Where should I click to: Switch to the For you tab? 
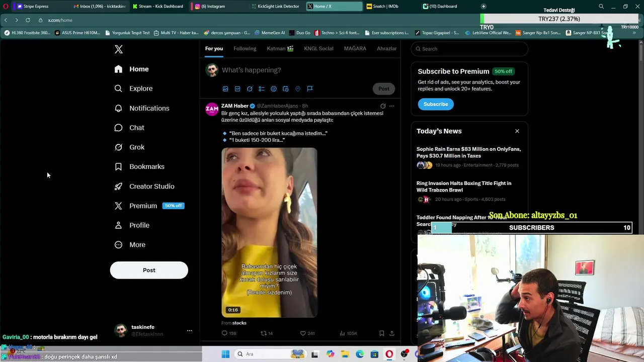(x=214, y=49)
